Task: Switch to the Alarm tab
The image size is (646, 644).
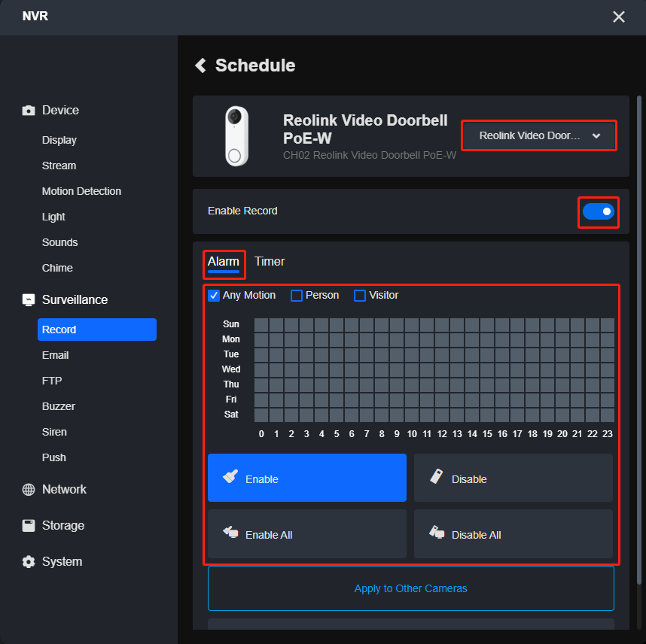Action: [224, 262]
